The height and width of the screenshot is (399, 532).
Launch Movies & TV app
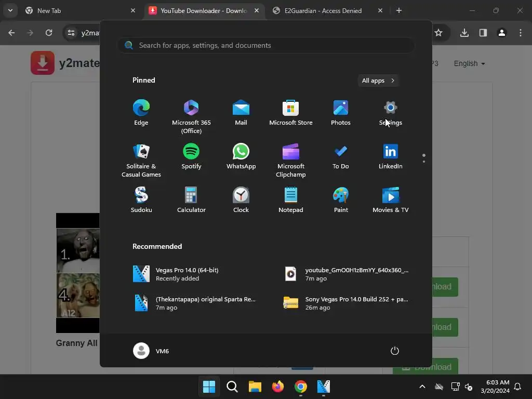tap(391, 200)
